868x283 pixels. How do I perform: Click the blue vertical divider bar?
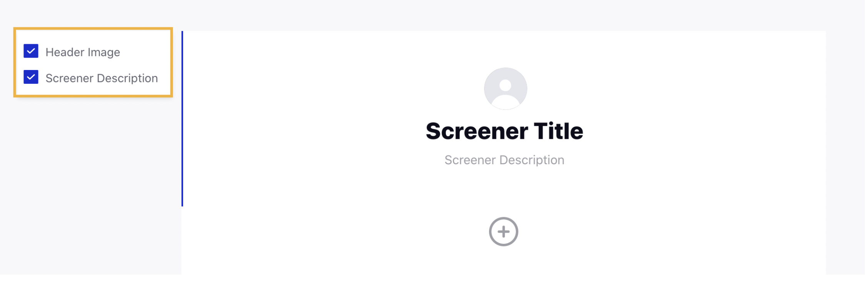pyautogui.click(x=182, y=115)
